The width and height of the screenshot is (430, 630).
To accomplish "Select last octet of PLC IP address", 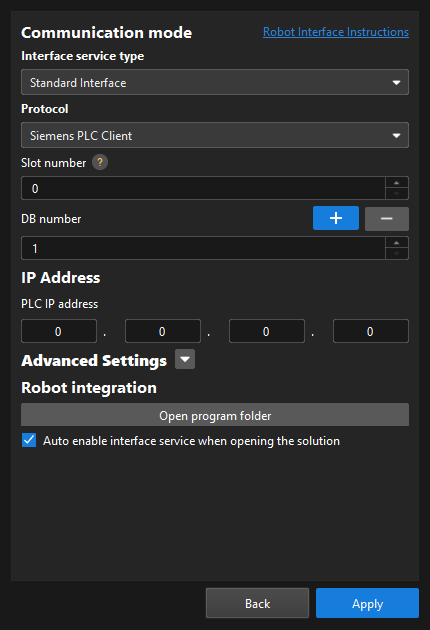I will pos(371,331).
